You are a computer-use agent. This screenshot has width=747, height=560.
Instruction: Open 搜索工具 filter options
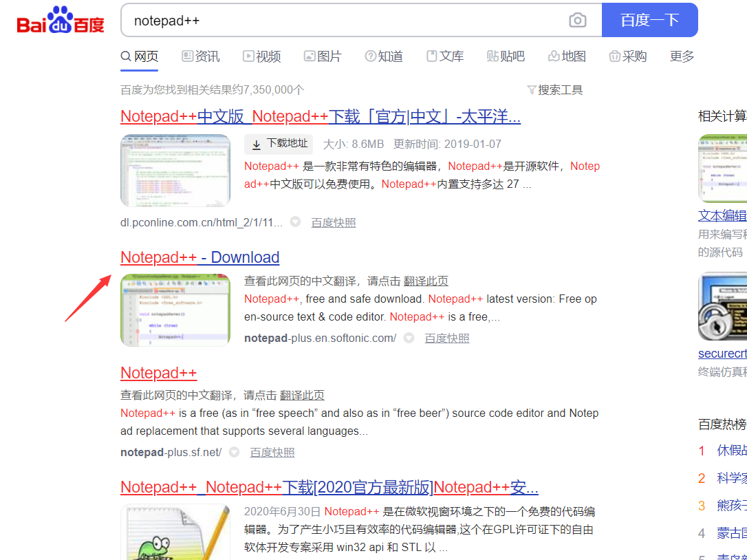[555, 89]
